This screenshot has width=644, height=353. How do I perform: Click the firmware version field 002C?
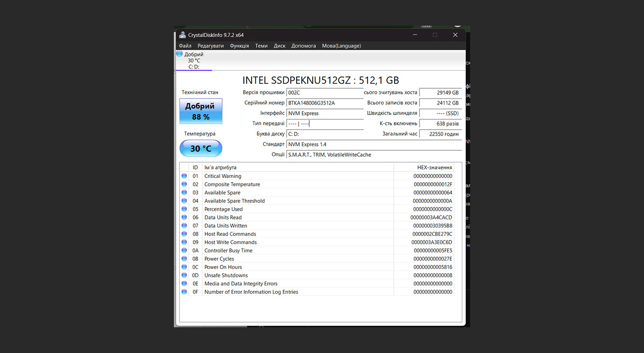click(325, 92)
